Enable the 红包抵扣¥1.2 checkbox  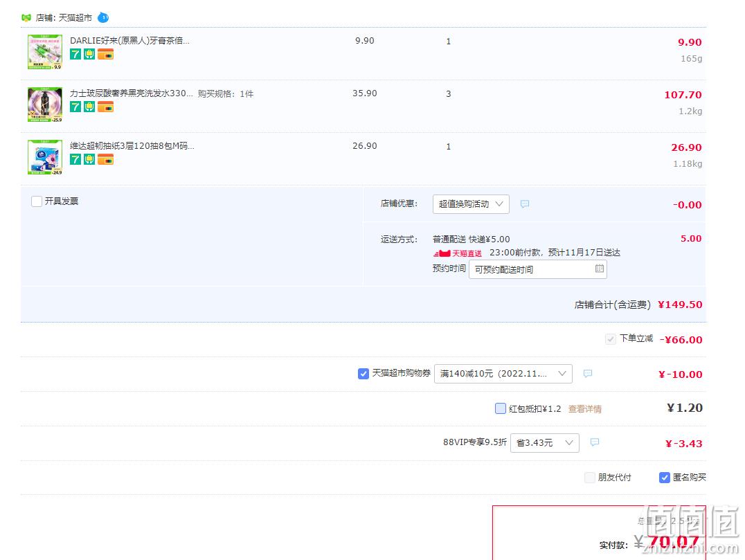pos(501,408)
